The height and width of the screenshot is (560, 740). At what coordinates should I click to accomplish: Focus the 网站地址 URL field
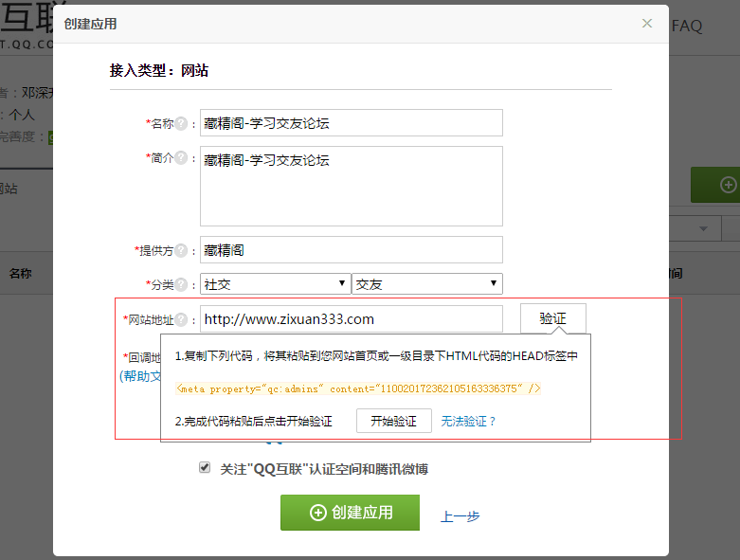352,319
